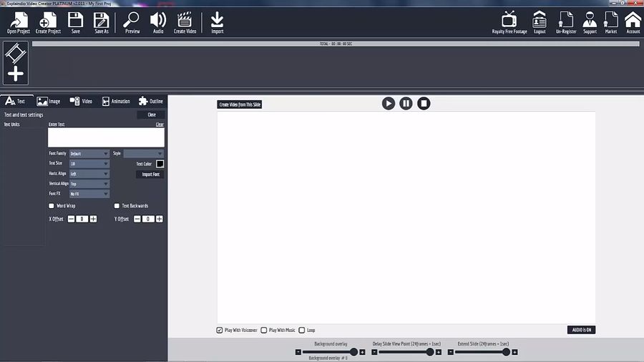
Task: Click the Delay Slide View Point slider handle
Action: click(429, 352)
